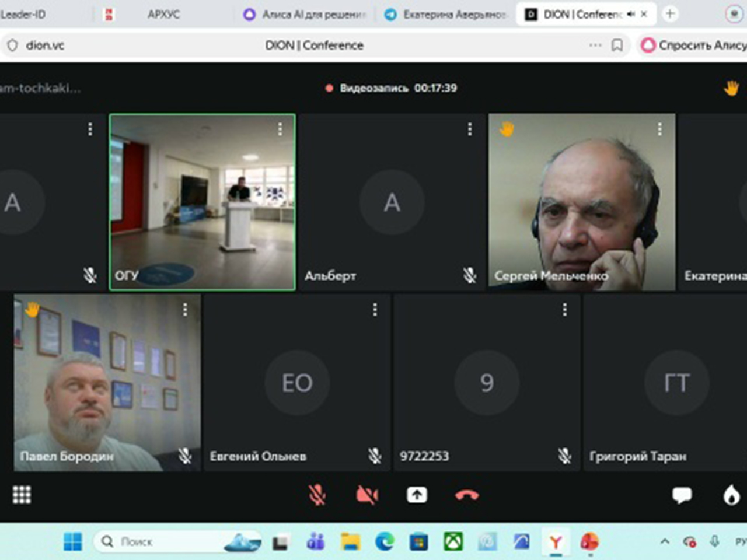Select the Павел Бородин video tile
Screen dimensions: 747x560
[107, 382]
